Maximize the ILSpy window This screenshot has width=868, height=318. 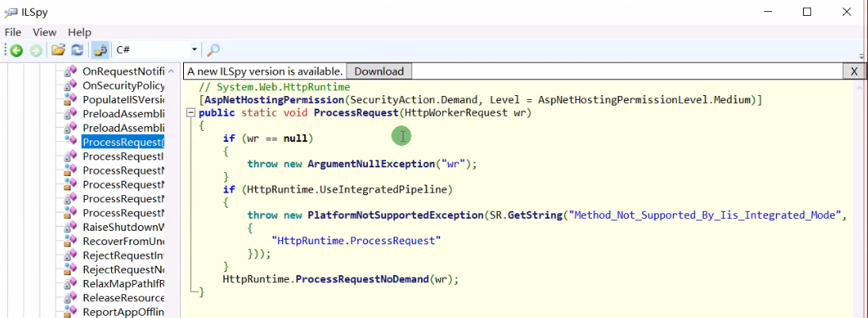[x=807, y=12]
